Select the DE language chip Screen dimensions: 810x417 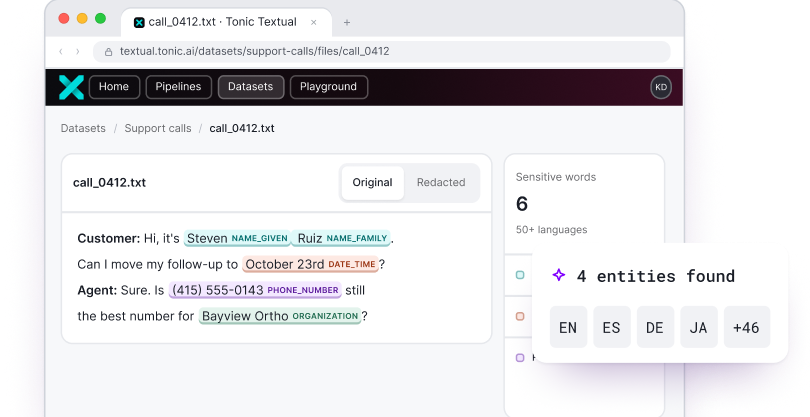pyautogui.click(x=655, y=327)
